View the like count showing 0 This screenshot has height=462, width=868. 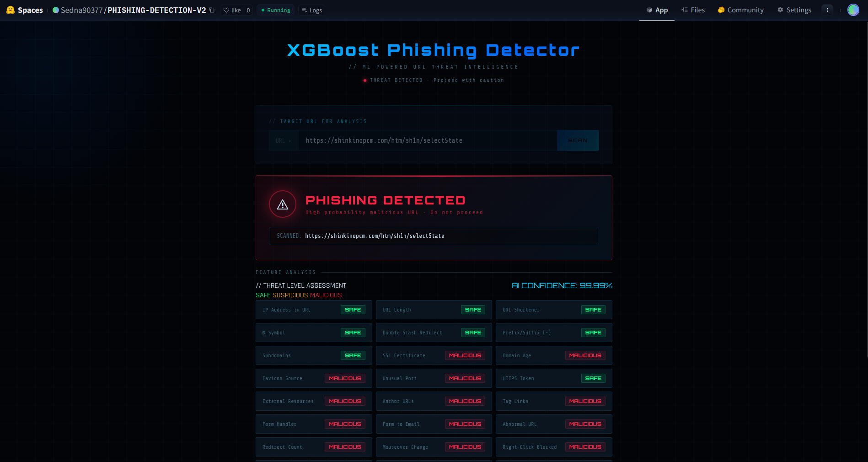click(x=248, y=10)
